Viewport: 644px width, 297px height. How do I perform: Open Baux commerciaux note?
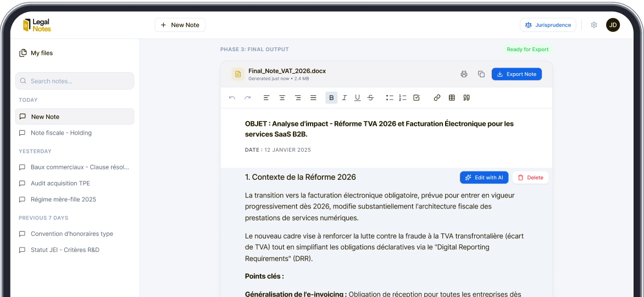tap(75, 167)
